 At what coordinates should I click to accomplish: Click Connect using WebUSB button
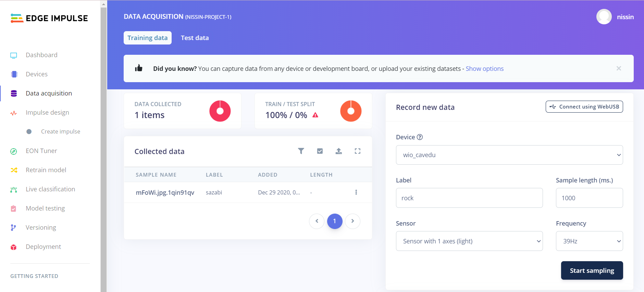point(584,107)
